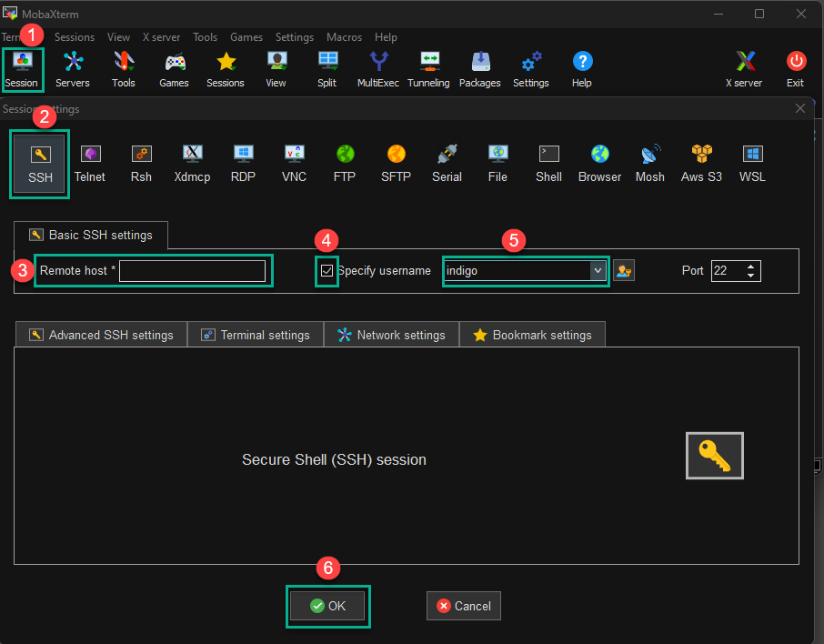Viewport: 824px width, 644px height.
Task: Choose the Telnet session type
Action: [x=90, y=164]
